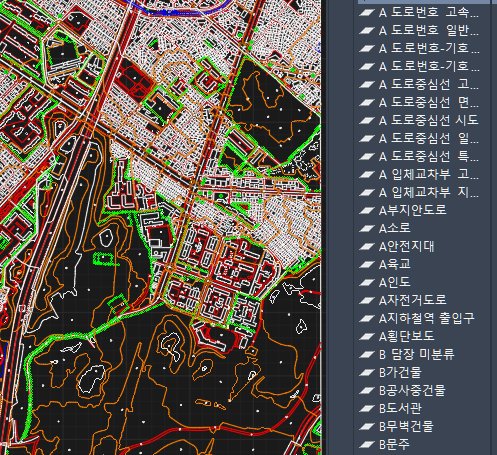Pick the 'A횡단보도' layer name
This screenshot has width=497, height=455.
407,337
